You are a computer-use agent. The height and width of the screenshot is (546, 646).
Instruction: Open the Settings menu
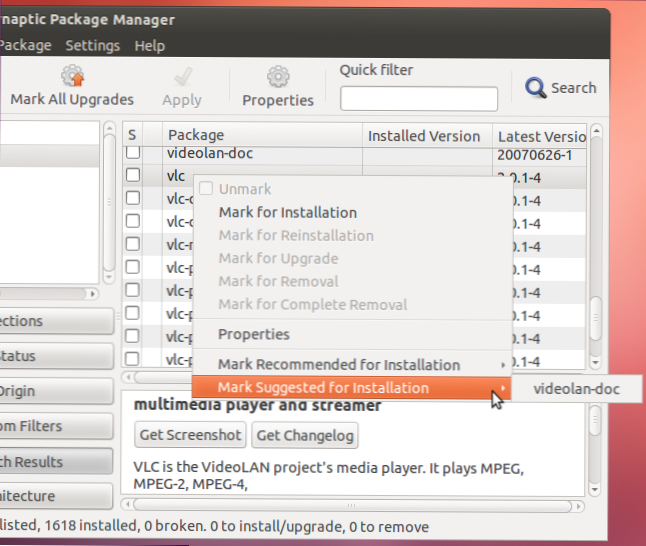pyautogui.click(x=93, y=46)
